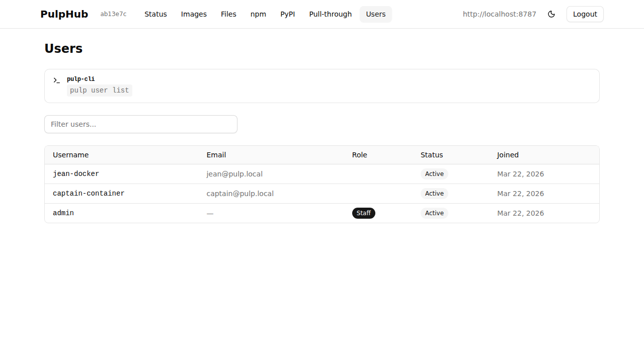This screenshot has width=644, height=362.
Task: Copy the 'pulp user list' command snippet
Action: coord(99,90)
